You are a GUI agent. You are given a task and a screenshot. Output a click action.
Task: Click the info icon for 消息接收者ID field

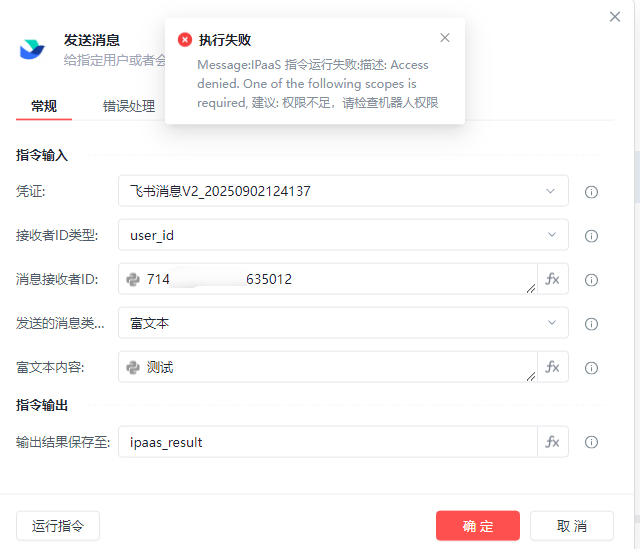[x=591, y=280]
